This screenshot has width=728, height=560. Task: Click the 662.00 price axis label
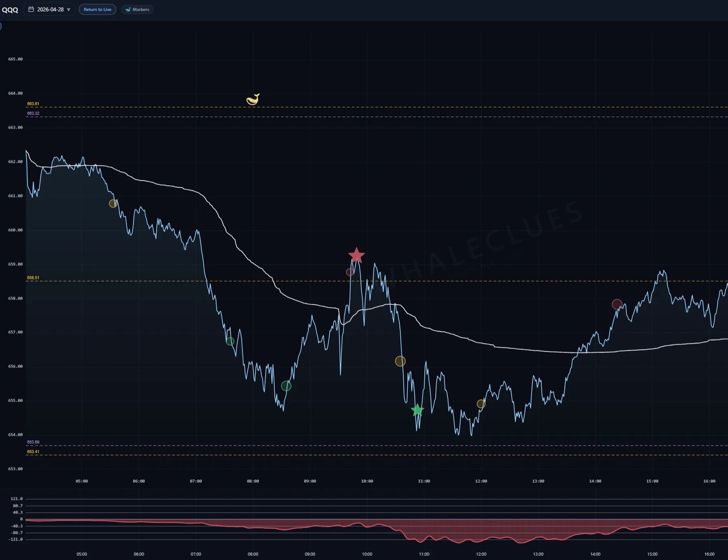15,162
